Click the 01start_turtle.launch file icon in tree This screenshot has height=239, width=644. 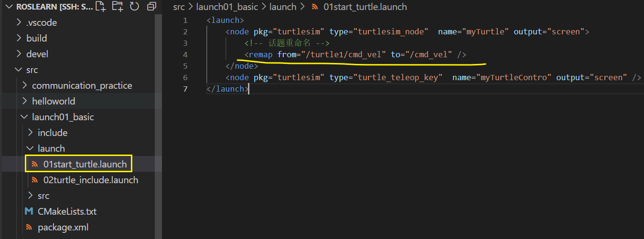(x=34, y=164)
